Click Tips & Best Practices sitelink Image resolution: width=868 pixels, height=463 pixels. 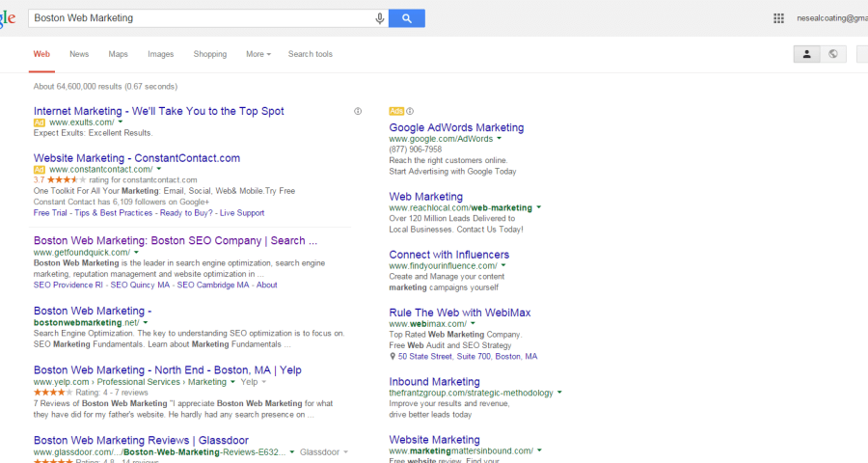pos(114,213)
